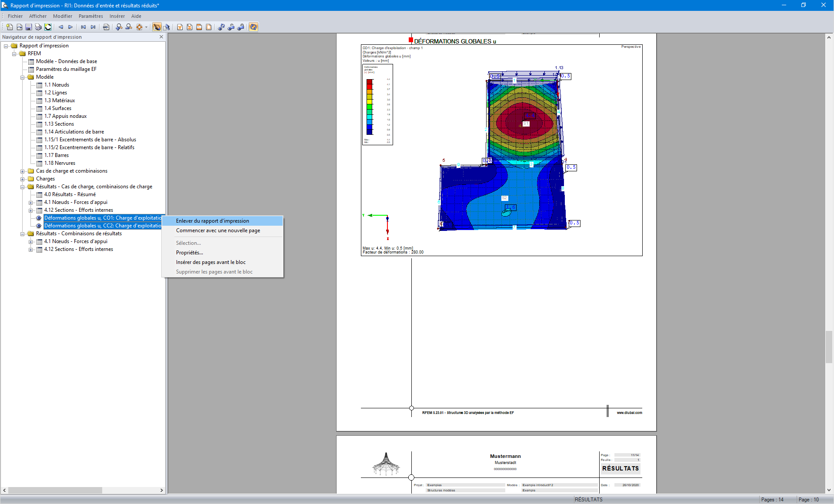
Task: Zoom in on the report page
Action: click(x=119, y=27)
